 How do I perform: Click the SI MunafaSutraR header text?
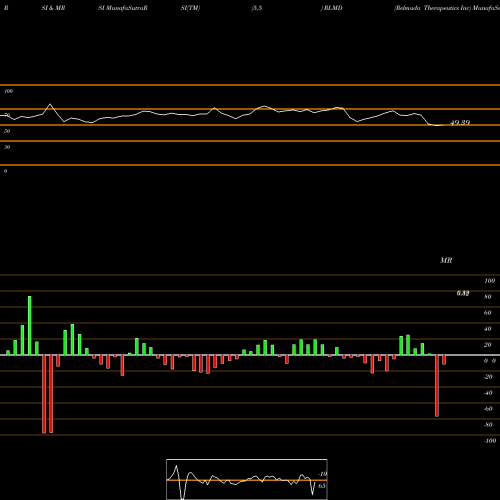pyautogui.click(x=123, y=8)
